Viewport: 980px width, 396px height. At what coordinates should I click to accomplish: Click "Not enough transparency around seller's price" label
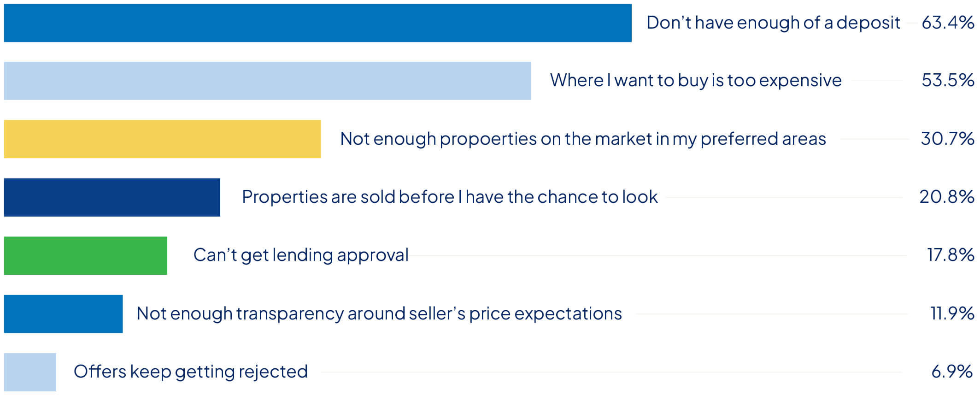379,313
